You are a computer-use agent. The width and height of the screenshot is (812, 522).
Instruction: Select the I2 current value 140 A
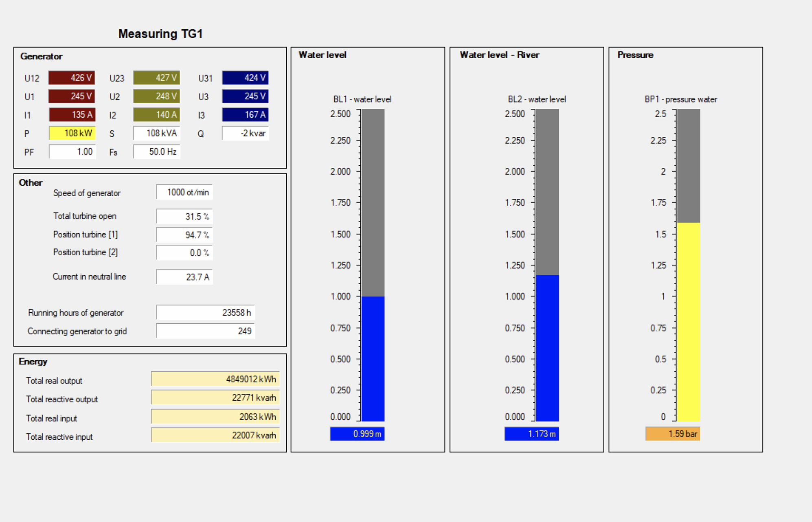coord(156,115)
